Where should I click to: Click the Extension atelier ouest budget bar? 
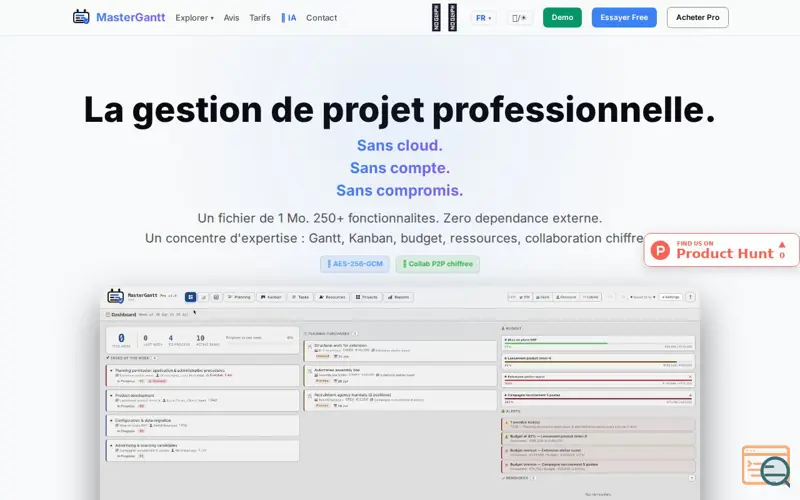[598, 380]
